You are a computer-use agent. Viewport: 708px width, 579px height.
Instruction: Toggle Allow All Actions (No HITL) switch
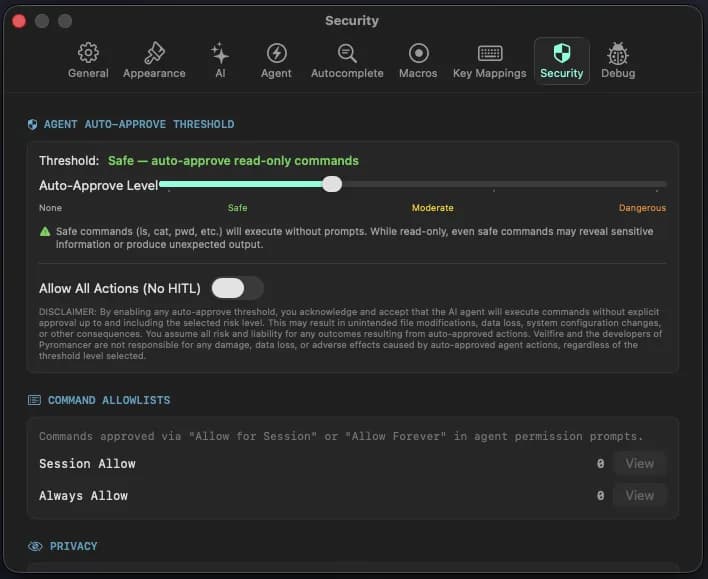(x=238, y=288)
